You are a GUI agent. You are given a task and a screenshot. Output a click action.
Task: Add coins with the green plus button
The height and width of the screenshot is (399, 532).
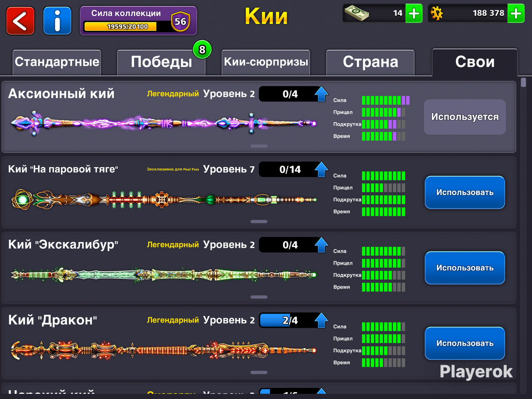coord(516,14)
